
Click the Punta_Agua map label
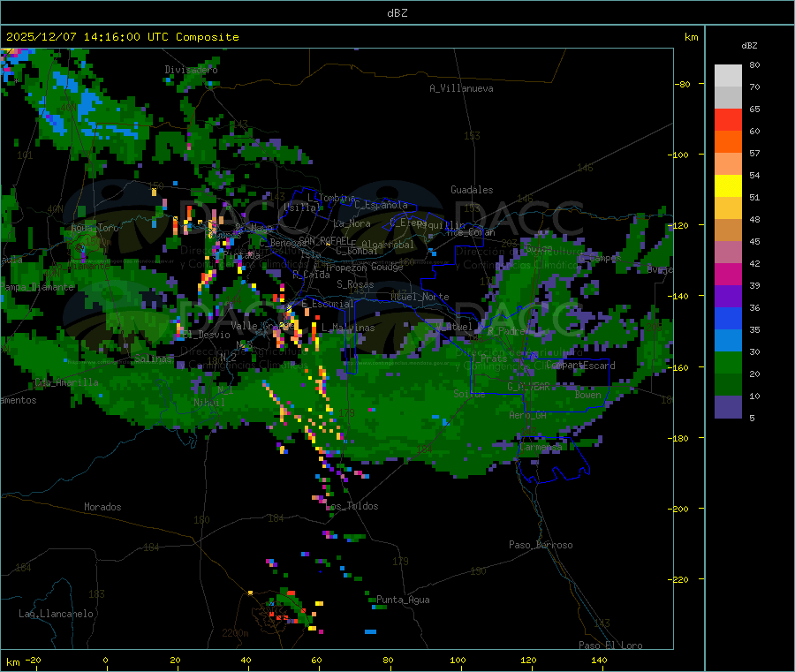coord(403,600)
